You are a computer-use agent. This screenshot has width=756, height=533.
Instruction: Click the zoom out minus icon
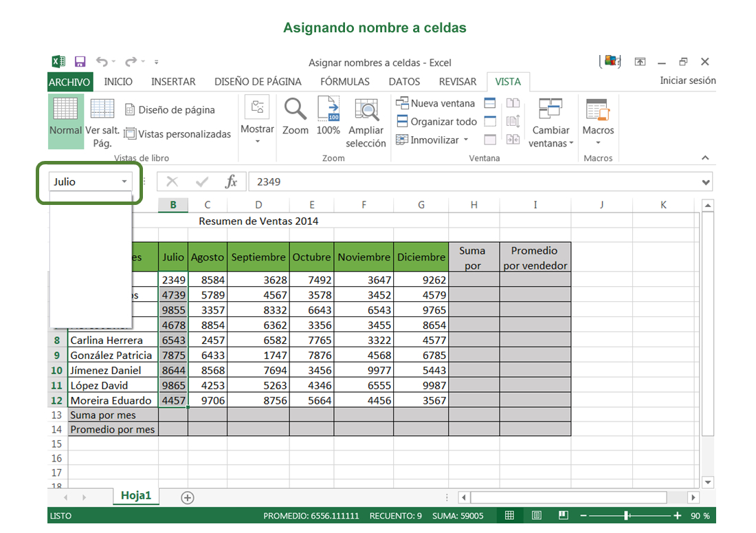583,516
